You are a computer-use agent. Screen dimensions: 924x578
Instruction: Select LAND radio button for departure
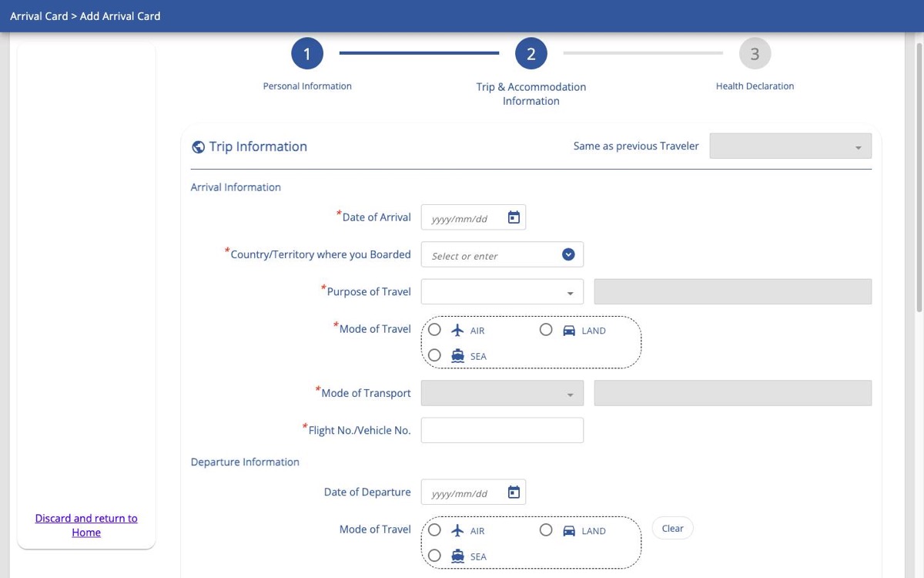[546, 530]
